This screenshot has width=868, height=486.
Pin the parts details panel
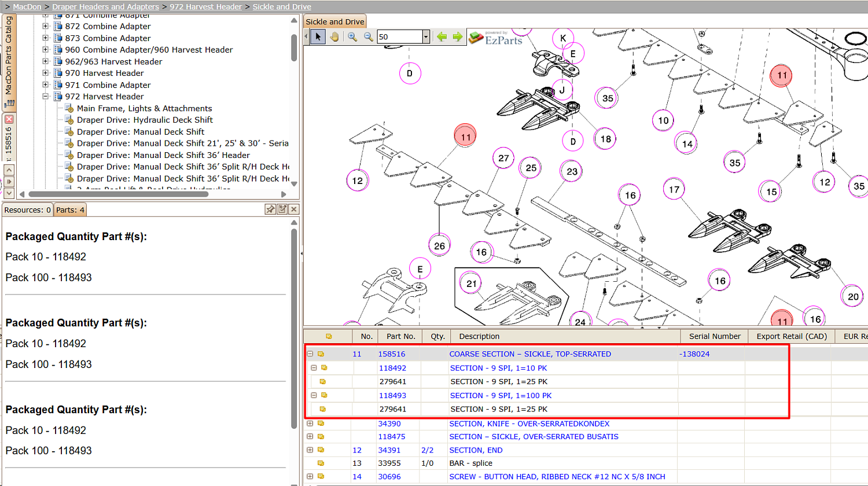[x=270, y=209]
